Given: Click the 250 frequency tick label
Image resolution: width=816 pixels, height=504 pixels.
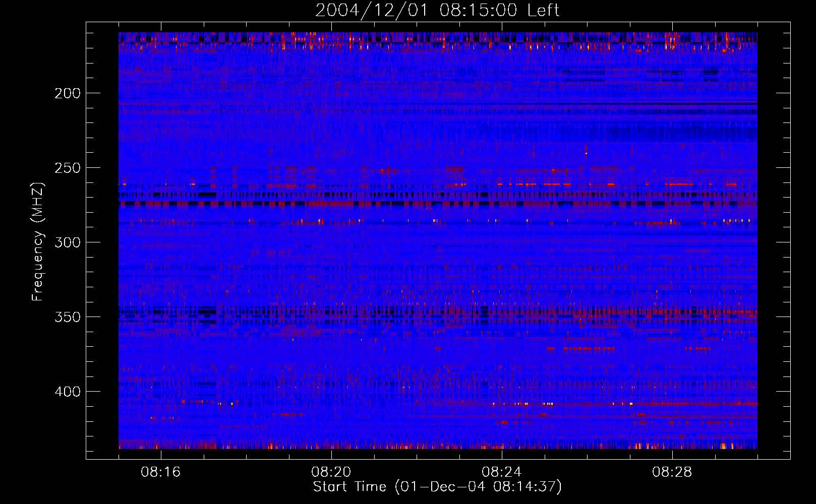Looking at the screenshot, I should [x=68, y=168].
